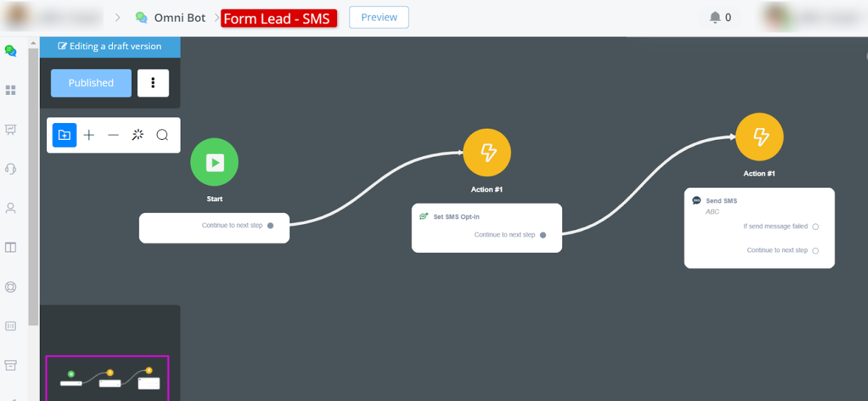The image size is (868, 401).
Task: Click the Preview button
Action: click(x=379, y=17)
